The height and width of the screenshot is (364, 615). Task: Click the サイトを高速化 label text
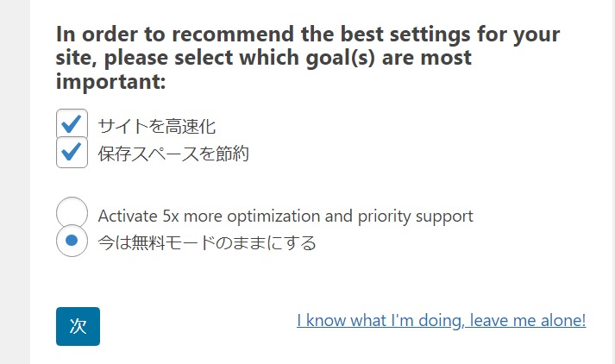click(156, 126)
